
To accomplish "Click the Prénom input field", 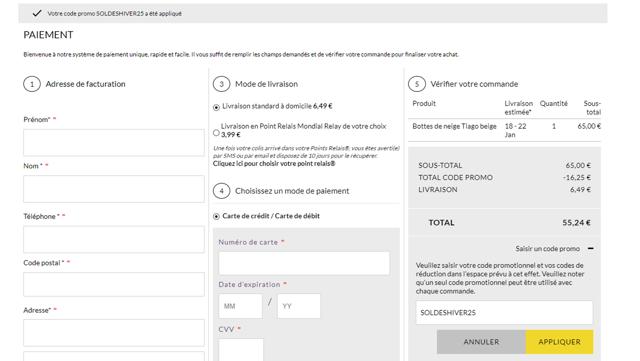I will 114,143.
